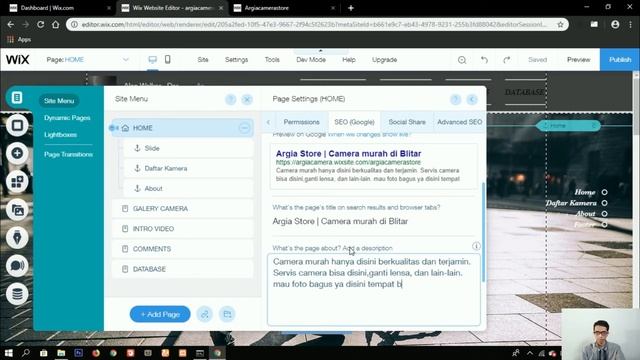
Task: Click the page title input field
Action: click(x=373, y=222)
